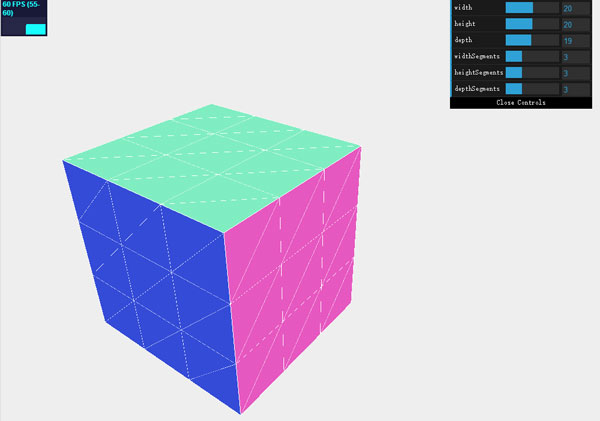
Task: Select the depth value field showing 19
Action: [576, 40]
